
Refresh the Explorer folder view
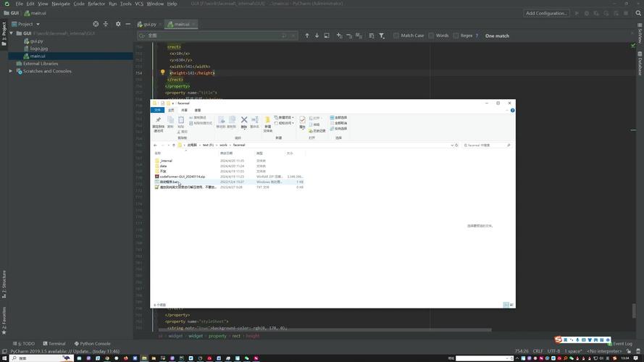pos(456,146)
